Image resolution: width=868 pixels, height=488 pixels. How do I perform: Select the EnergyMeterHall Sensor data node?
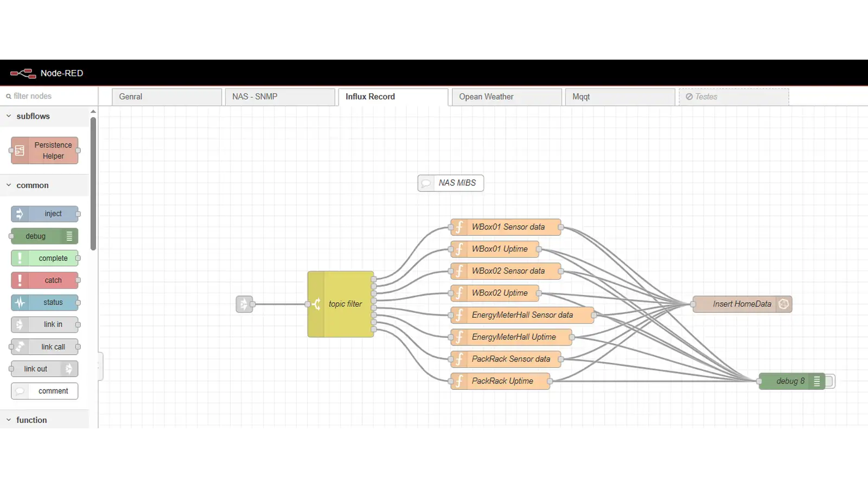(x=522, y=315)
